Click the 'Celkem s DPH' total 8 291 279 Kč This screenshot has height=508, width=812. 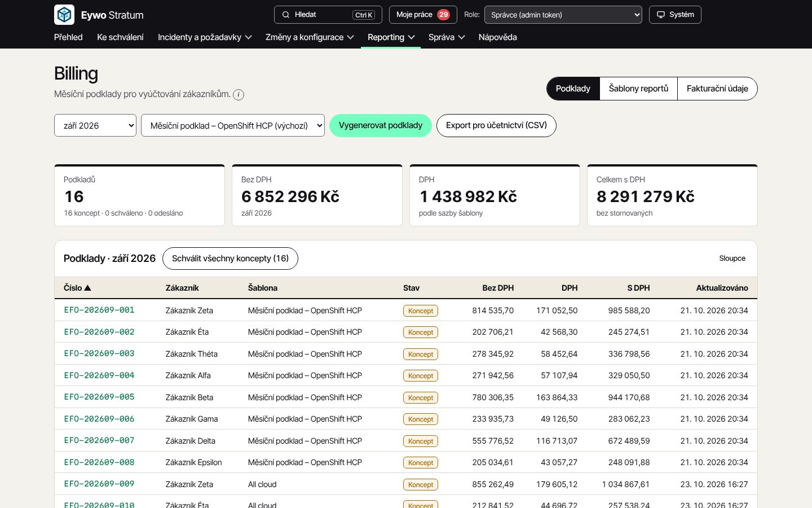[x=645, y=196]
